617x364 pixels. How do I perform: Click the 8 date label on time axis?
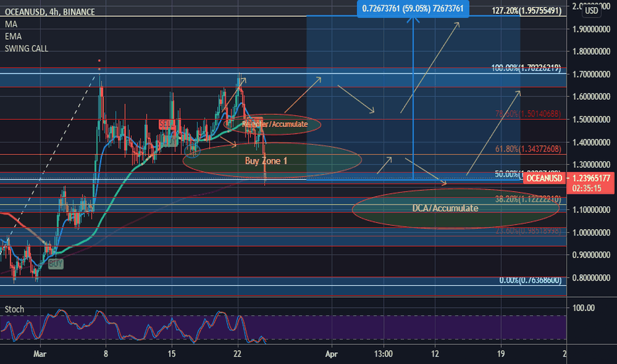coord(105,354)
